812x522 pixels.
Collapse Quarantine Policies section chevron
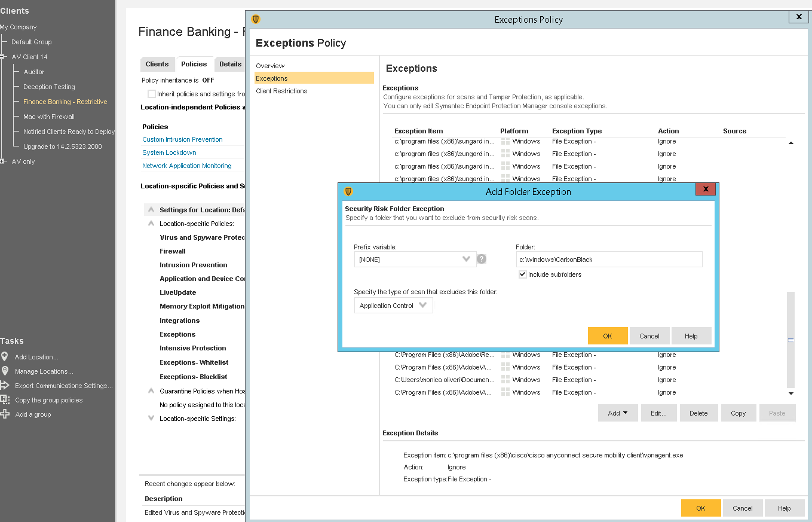[x=151, y=391]
